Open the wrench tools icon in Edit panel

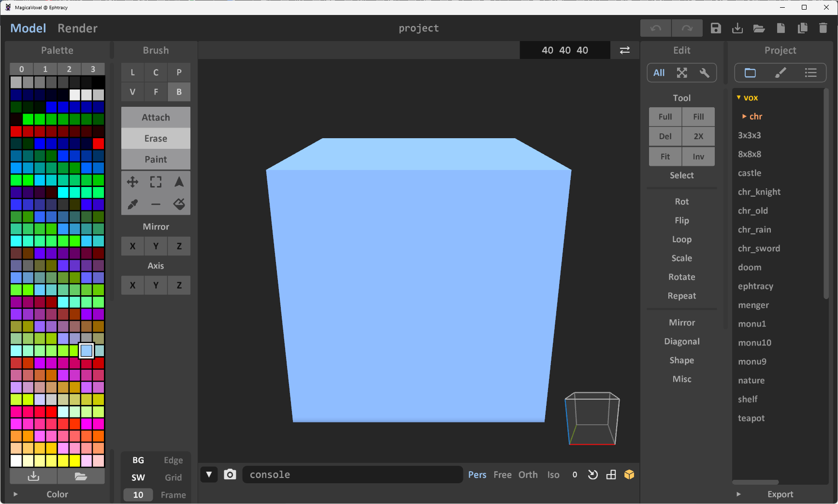coord(705,73)
